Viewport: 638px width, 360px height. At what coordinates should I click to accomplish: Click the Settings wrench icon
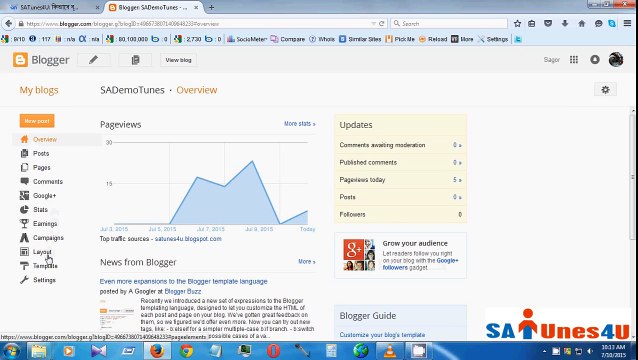tap(24, 280)
